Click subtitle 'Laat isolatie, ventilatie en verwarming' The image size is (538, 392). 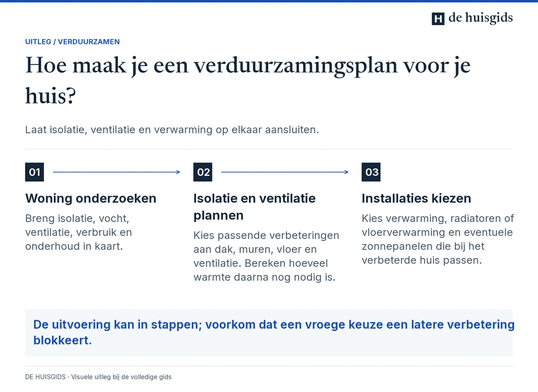[x=172, y=130]
